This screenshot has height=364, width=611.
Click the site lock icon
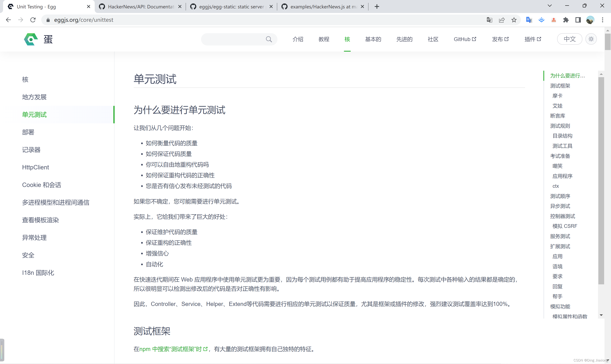[48, 20]
